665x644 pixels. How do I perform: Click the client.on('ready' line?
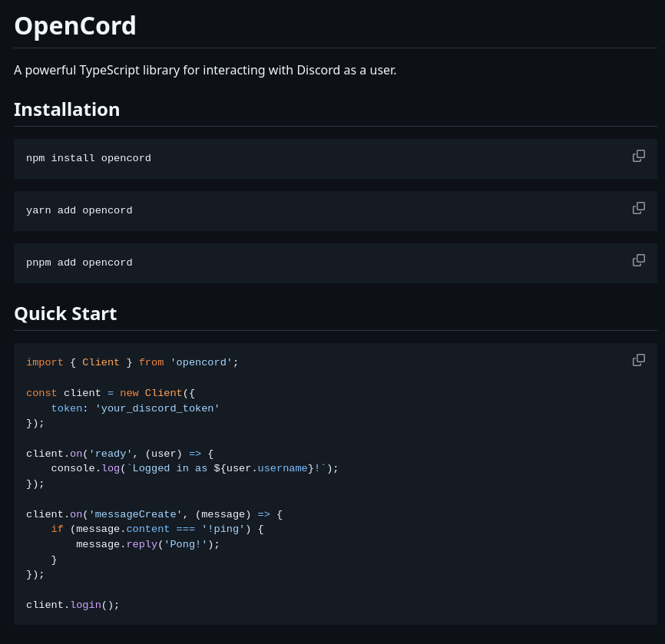[120, 454]
